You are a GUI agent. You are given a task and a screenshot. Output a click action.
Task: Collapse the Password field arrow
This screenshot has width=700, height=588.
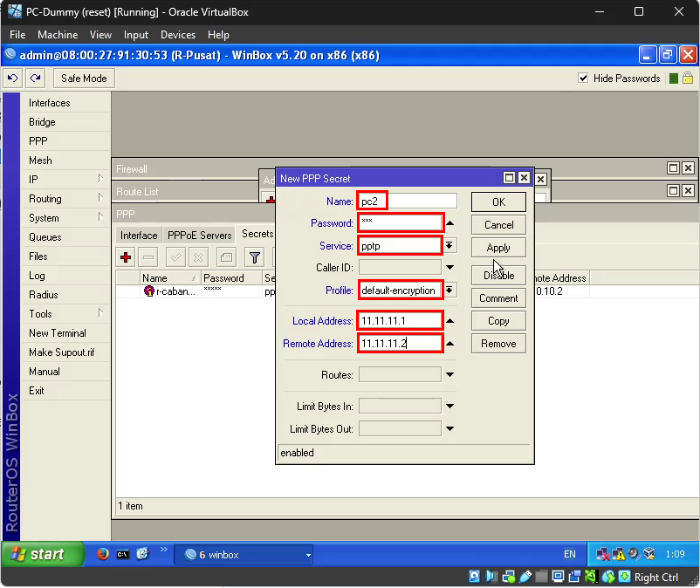click(x=450, y=223)
